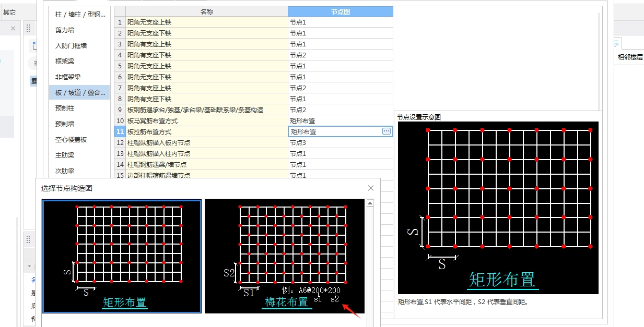Click row 阳角有支座上铁

207,44
